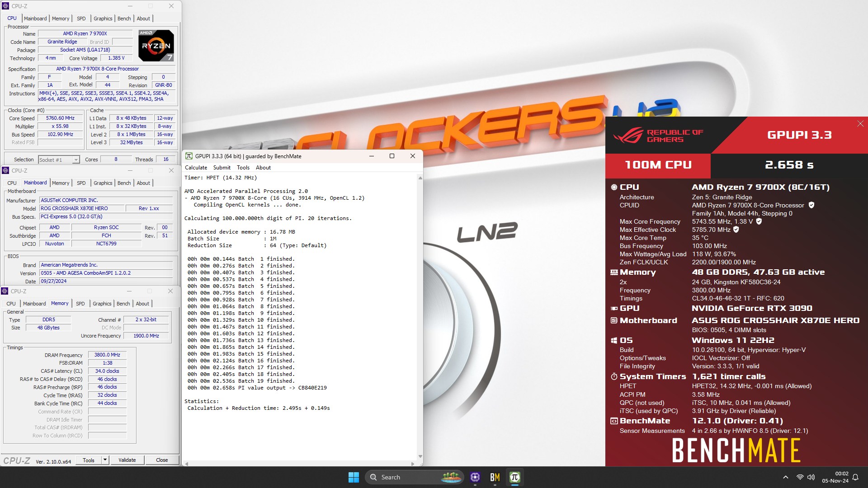This screenshot has height=488, width=868.
Task: Click the AMD Ryzen 7 logo badge
Action: click(156, 46)
